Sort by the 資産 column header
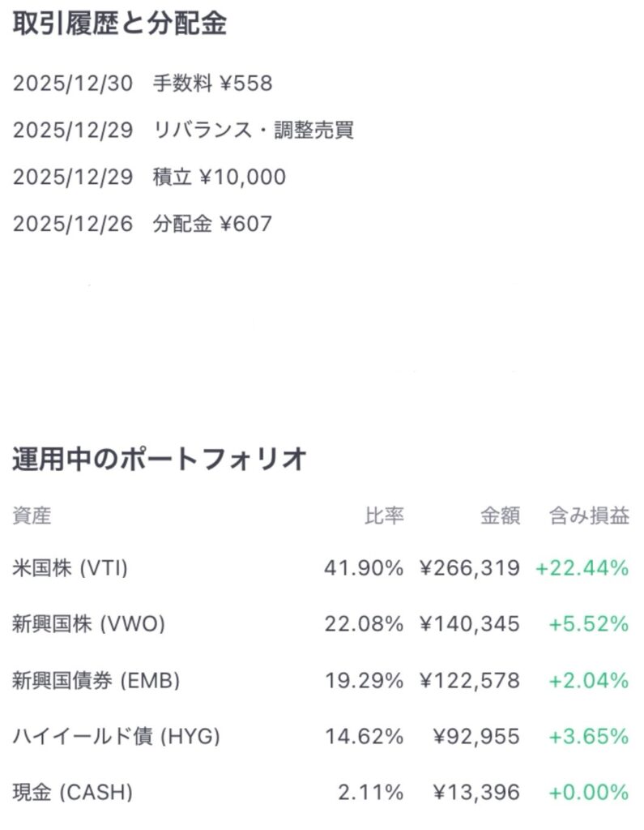Image resolution: width=644 pixels, height=830 pixels. (x=32, y=516)
